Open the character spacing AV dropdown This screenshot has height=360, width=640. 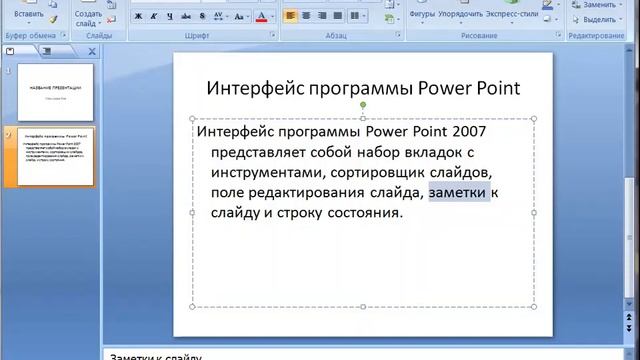coord(221,16)
